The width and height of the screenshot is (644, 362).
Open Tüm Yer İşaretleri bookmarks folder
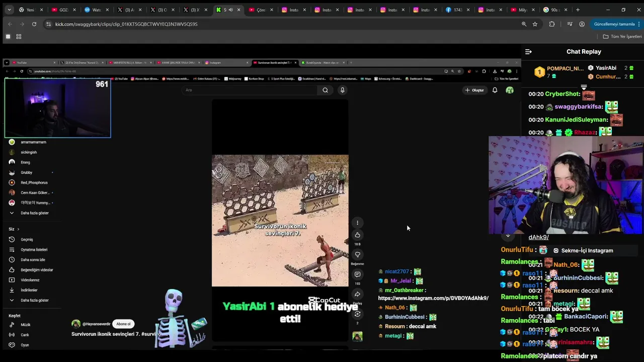(622, 37)
